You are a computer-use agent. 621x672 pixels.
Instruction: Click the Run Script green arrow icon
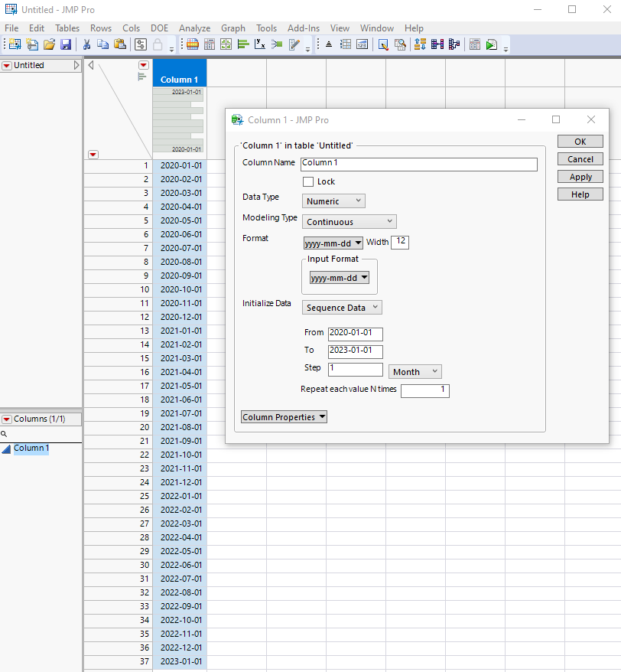491,44
